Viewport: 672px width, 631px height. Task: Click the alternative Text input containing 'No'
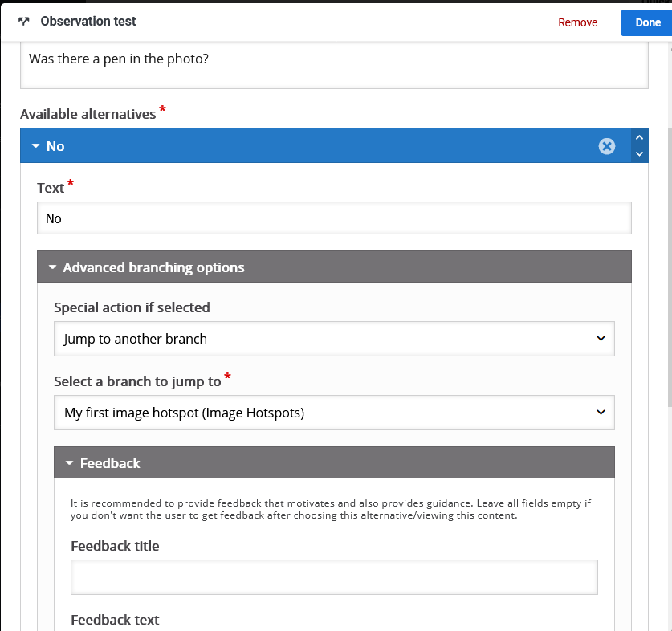[333, 218]
